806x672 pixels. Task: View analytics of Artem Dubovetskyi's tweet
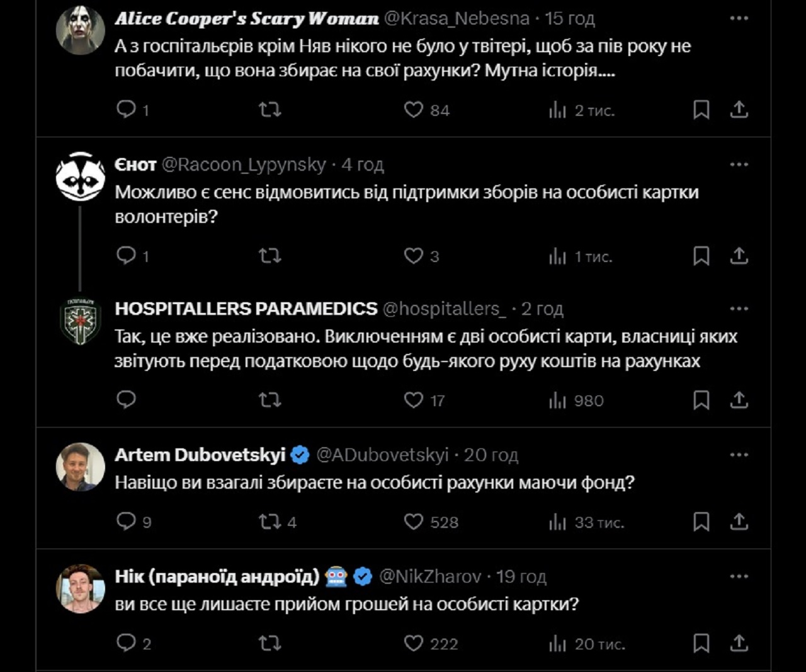click(558, 521)
